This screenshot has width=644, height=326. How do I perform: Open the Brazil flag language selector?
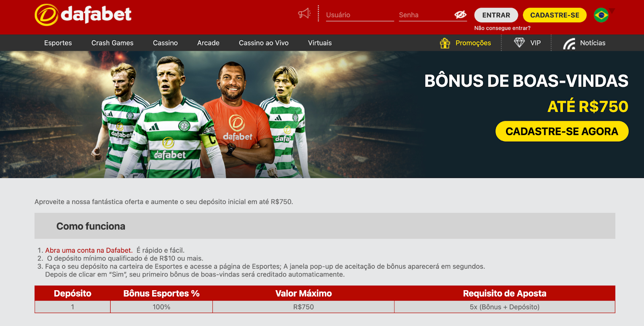pyautogui.click(x=601, y=15)
